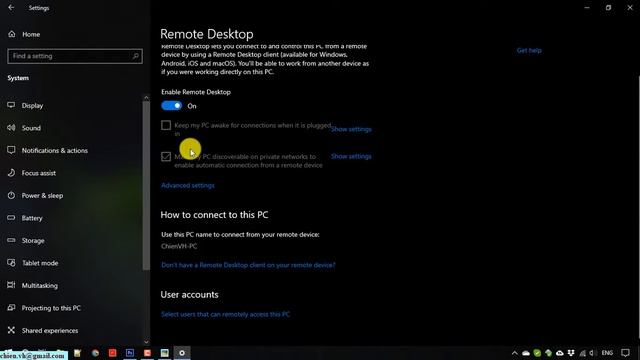Click the green checkmark tray icon
The image size is (640, 360).
537,353
